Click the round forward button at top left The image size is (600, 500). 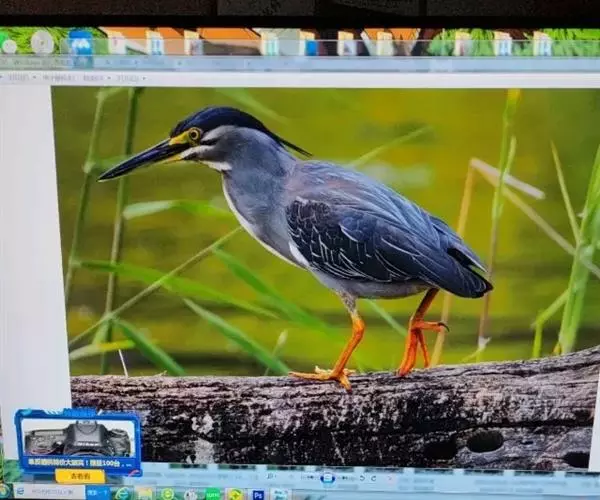(x=42, y=42)
